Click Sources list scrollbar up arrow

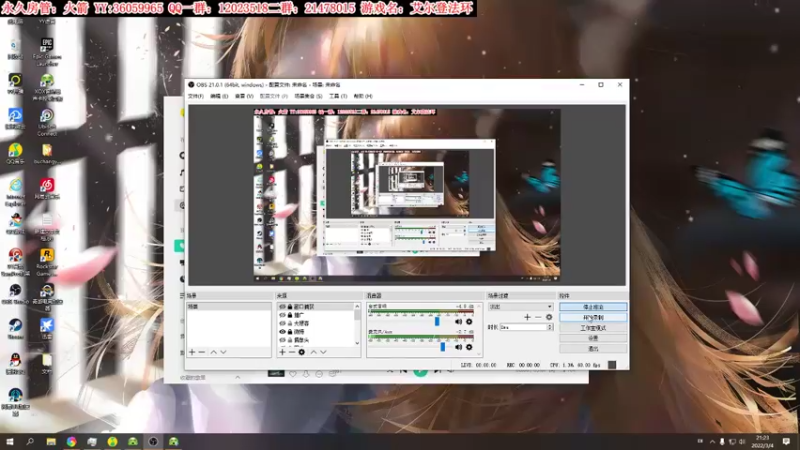click(x=357, y=306)
